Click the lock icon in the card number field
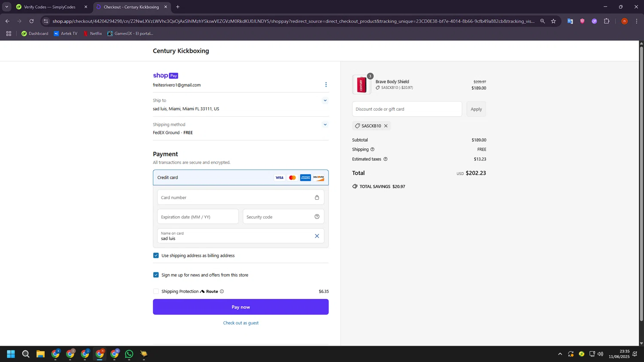644x362 pixels. click(x=317, y=197)
